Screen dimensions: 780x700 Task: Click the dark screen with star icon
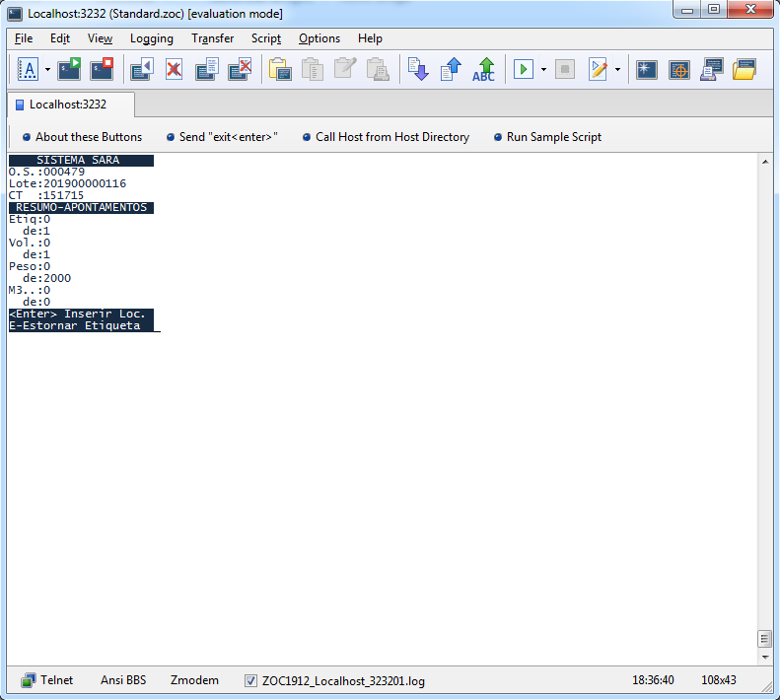click(647, 69)
